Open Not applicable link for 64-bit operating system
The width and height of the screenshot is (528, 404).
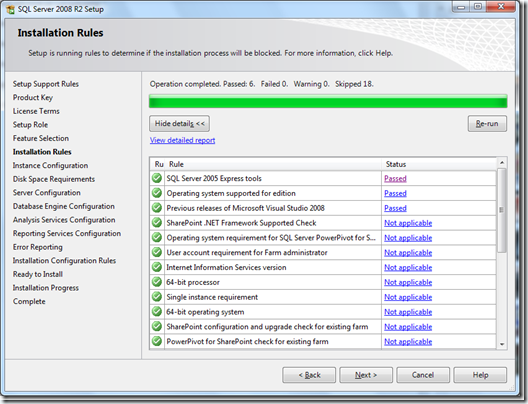coord(408,312)
